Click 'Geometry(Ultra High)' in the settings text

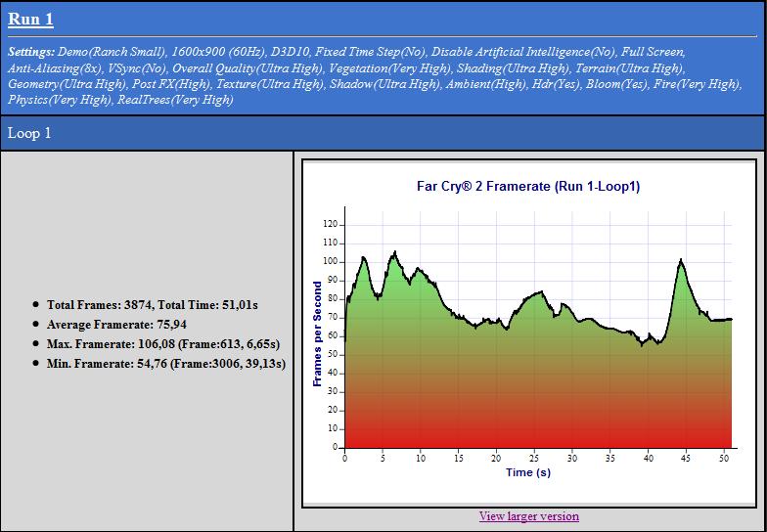tap(67, 84)
